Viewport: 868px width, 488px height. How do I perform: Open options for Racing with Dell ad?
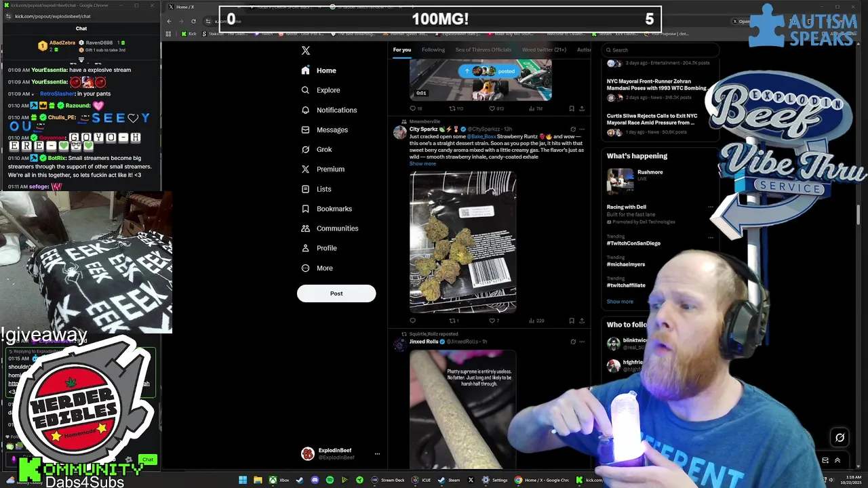(x=711, y=207)
